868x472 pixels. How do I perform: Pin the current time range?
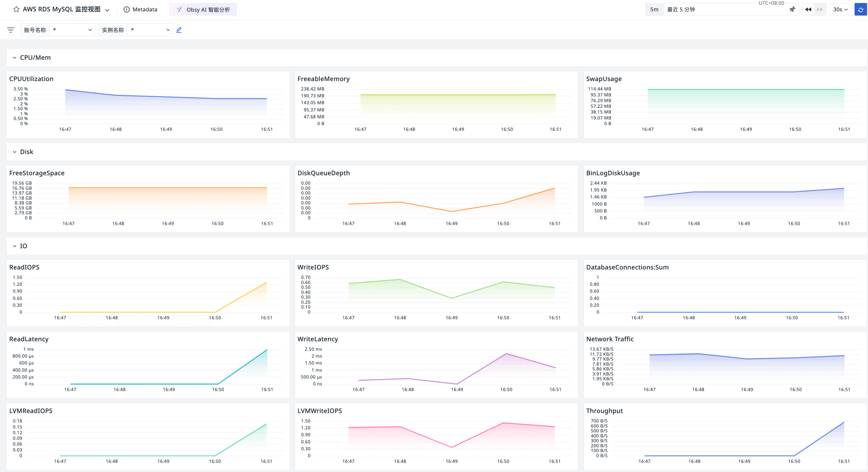792,10
